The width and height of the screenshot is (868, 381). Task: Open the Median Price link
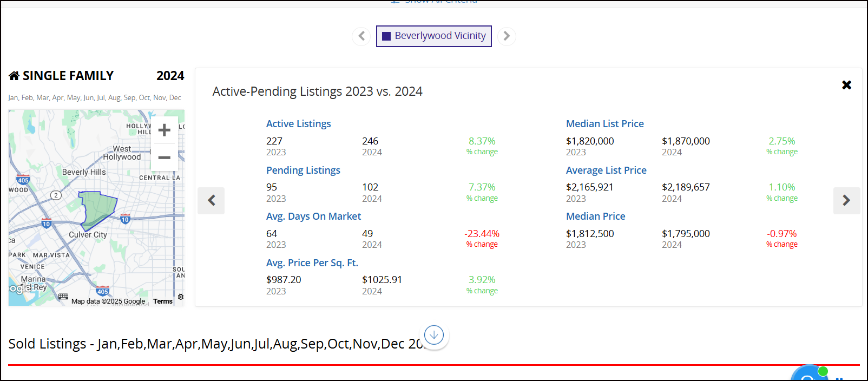point(595,216)
